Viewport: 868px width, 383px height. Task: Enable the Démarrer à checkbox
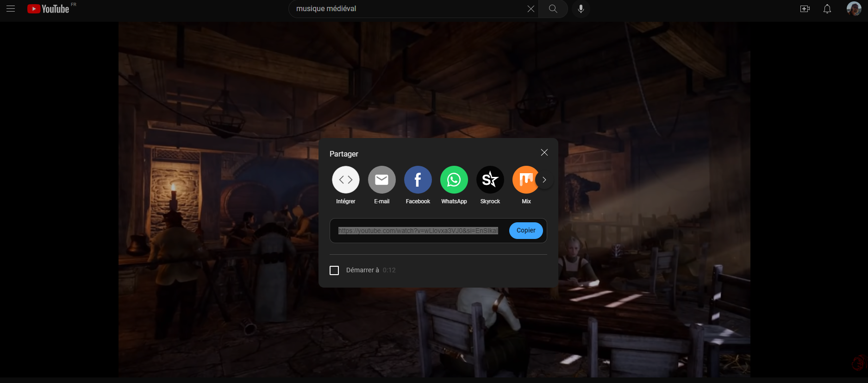tap(334, 270)
